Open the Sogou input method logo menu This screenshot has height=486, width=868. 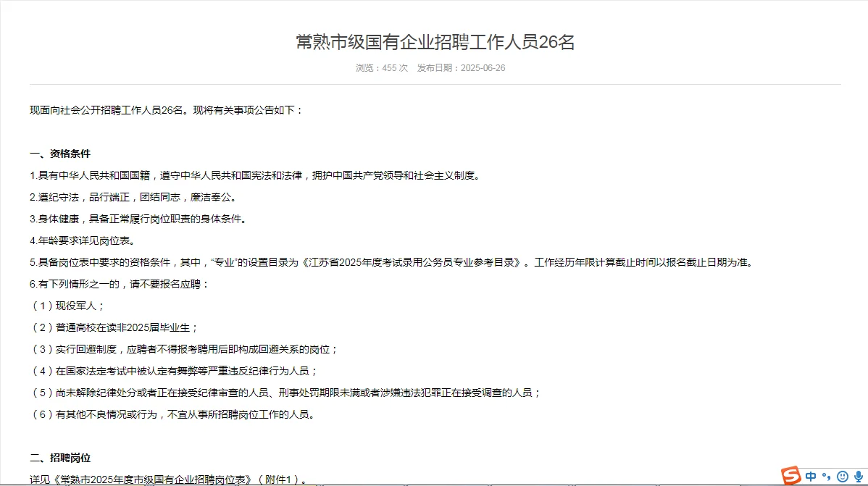point(791,475)
